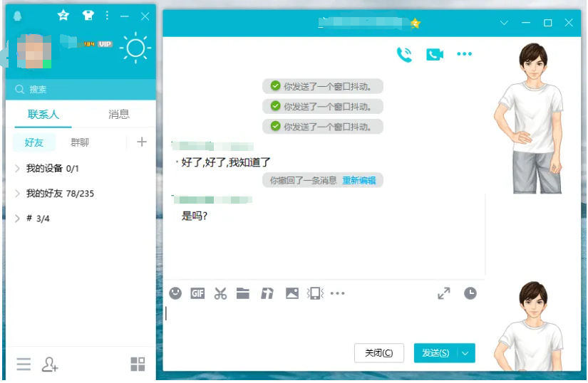Click the recalled message notice 你撤回了一条消息

[304, 180]
